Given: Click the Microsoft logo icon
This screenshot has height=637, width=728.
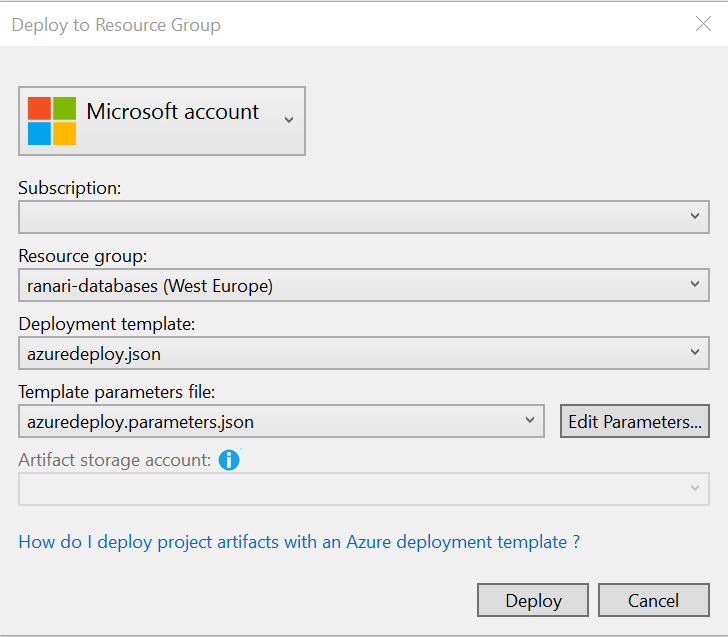Looking at the screenshot, I should 52,121.
